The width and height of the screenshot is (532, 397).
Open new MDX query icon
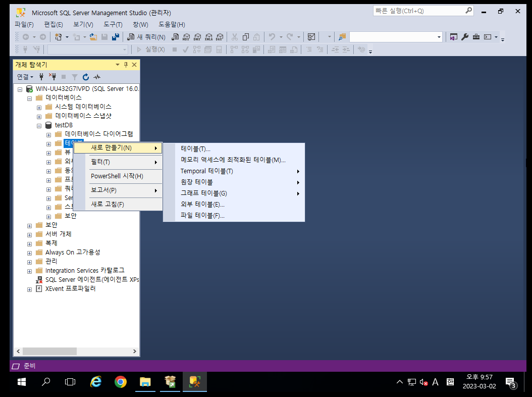click(x=186, y=37)
